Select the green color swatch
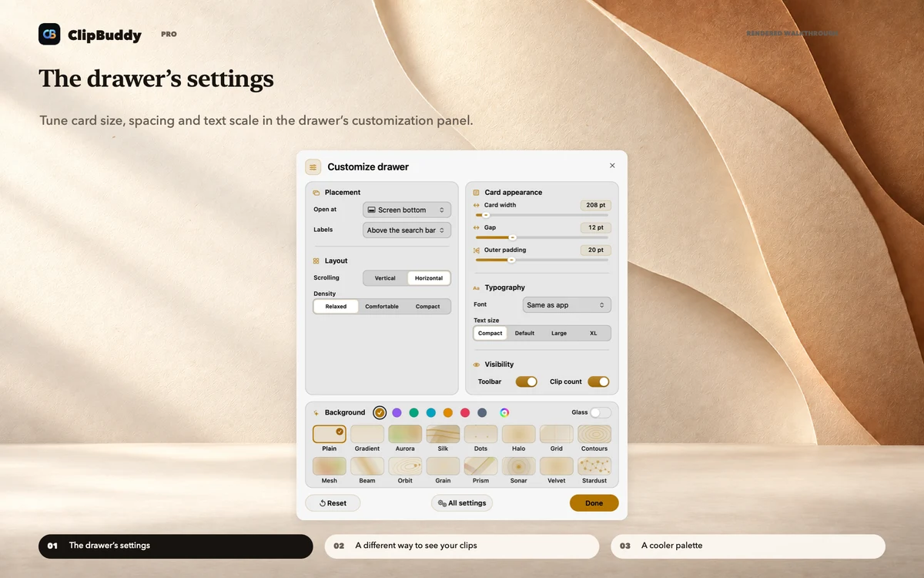The image size is (924, 578). coord(413,412)
